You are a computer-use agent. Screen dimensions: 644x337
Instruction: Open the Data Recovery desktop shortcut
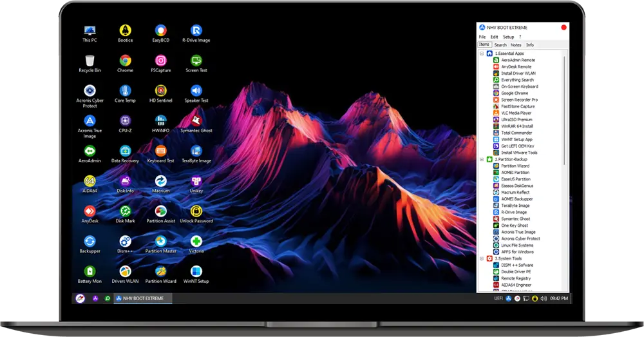[126, 154]
